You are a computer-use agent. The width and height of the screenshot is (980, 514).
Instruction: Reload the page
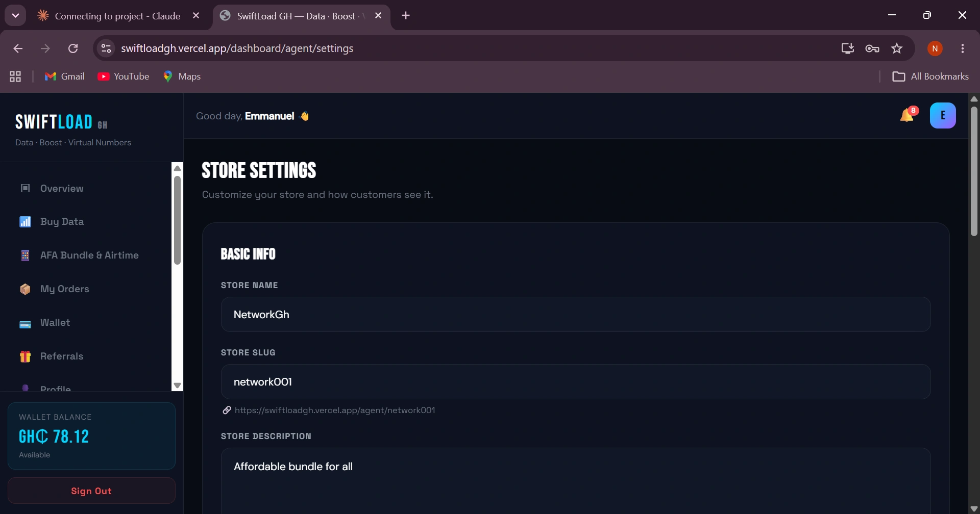click(x=73, y=48)
